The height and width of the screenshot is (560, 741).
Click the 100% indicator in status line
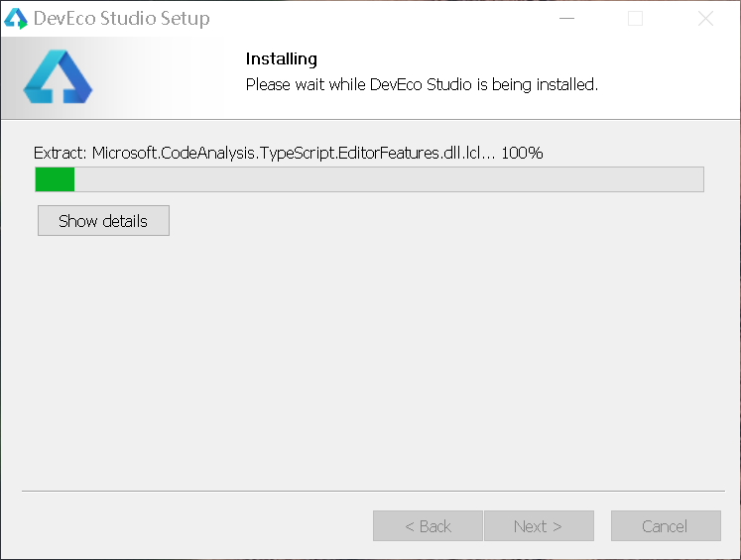(x=522, y=153)
